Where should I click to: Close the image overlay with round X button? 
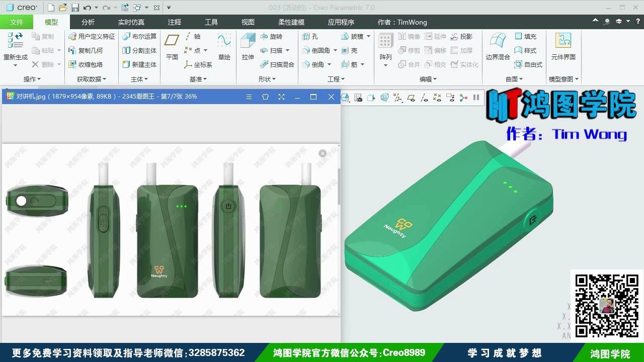click(x=323, y=153)
